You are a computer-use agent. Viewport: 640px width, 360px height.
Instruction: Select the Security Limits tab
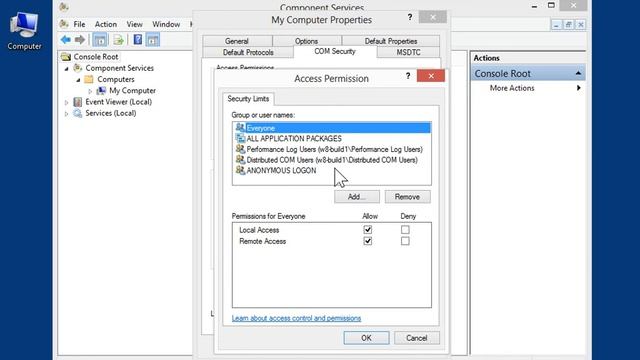248,99
